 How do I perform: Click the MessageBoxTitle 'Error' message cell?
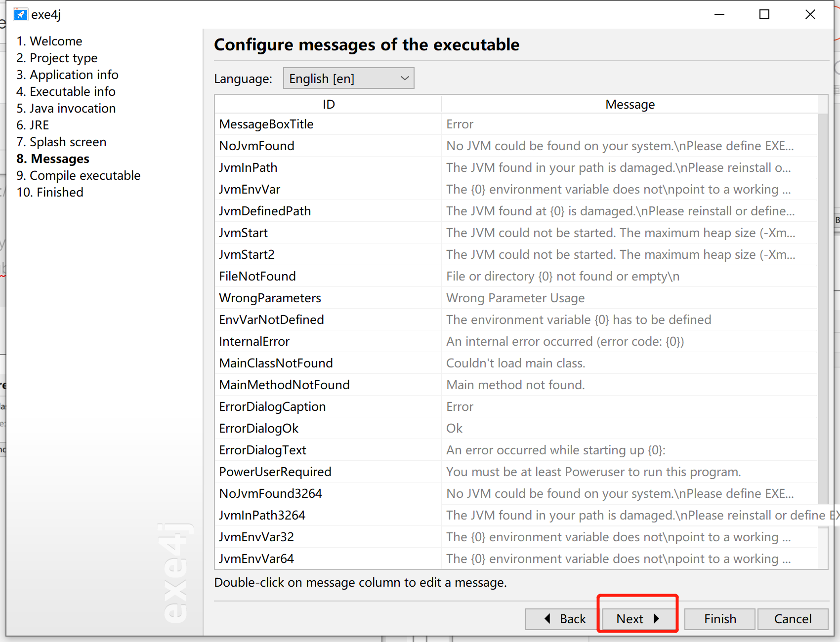click(x=630, y=124)
